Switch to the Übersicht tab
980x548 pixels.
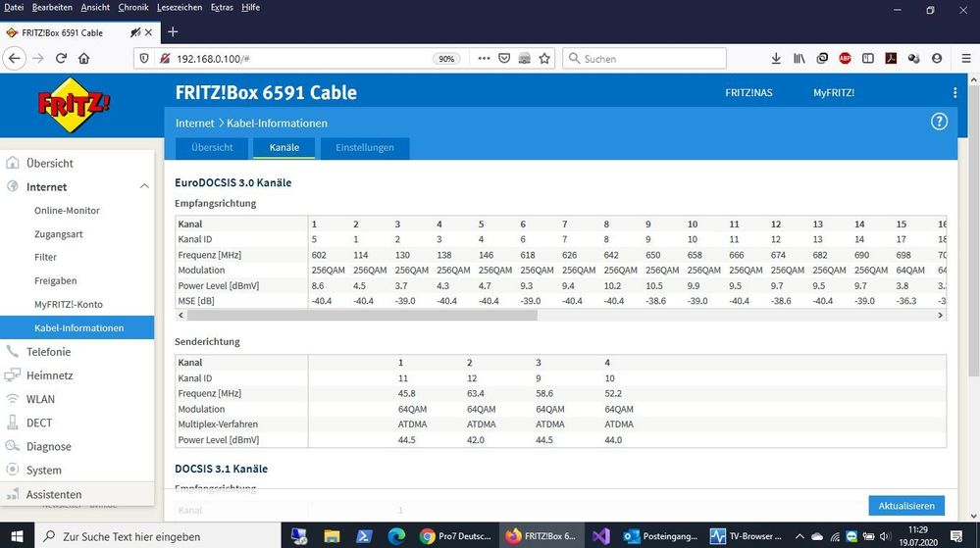[212, 148]
